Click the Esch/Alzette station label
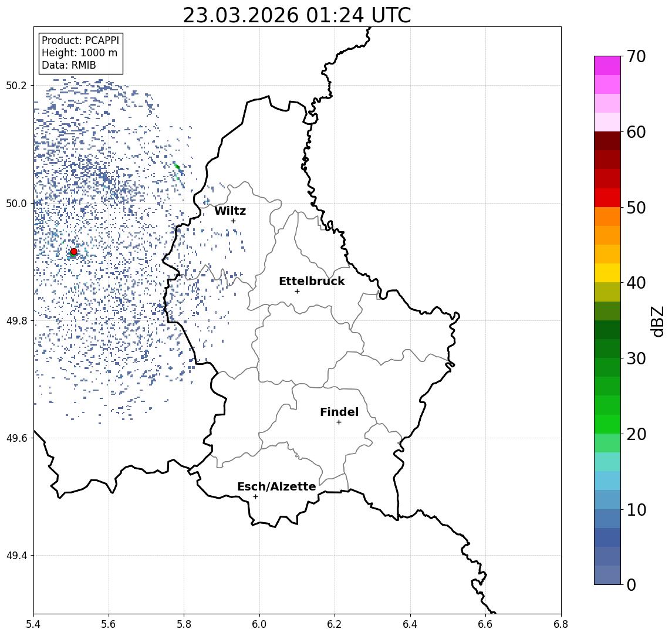The height and width of the screenshot is (636, 672). click(276, 486)
